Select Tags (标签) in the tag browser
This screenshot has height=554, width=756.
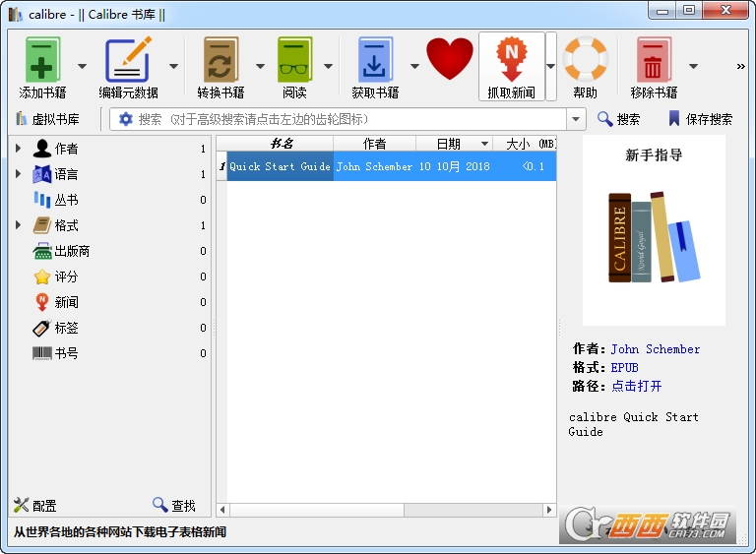tap(66, 328)
